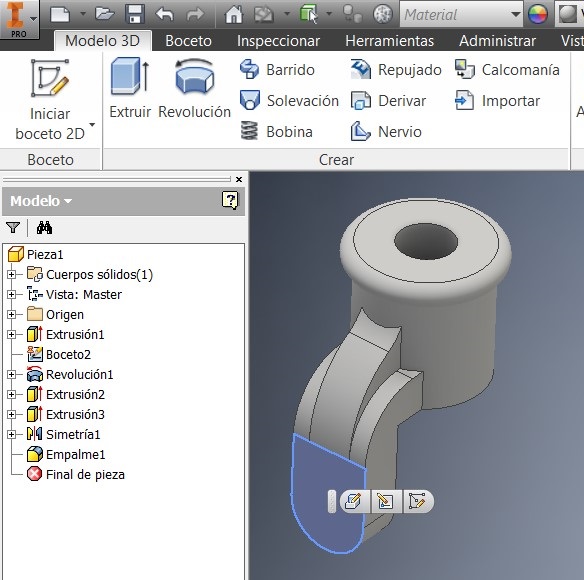The height and width of the screenshot is (580, 584).
Task: Choose the Bobina coil tool
Action: point(276,131)
